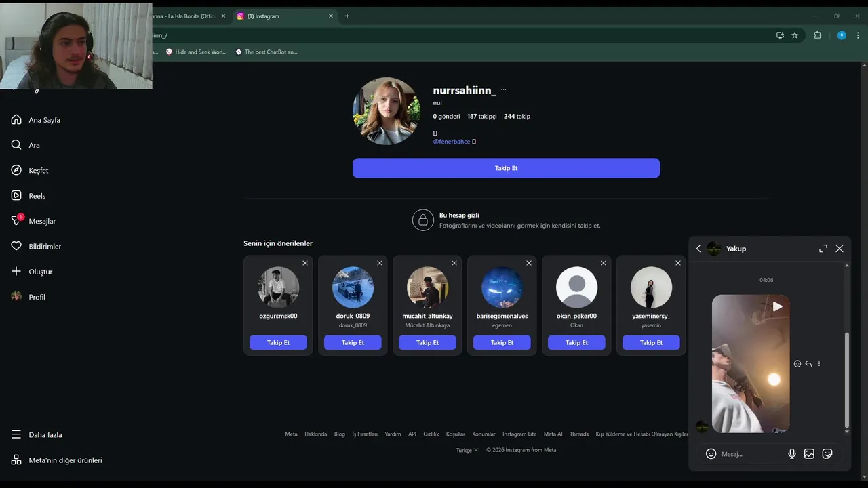Follow okan_peker00 via Takip Et
This screenshot has height=488, width=868.
click(576, 343)
